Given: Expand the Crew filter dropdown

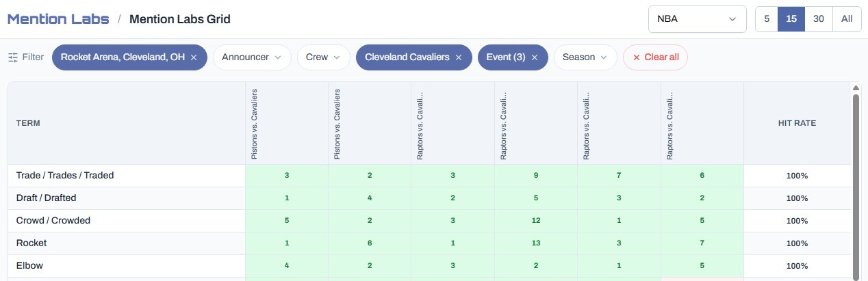Looking at the screenshot, I should coord(323,57).
